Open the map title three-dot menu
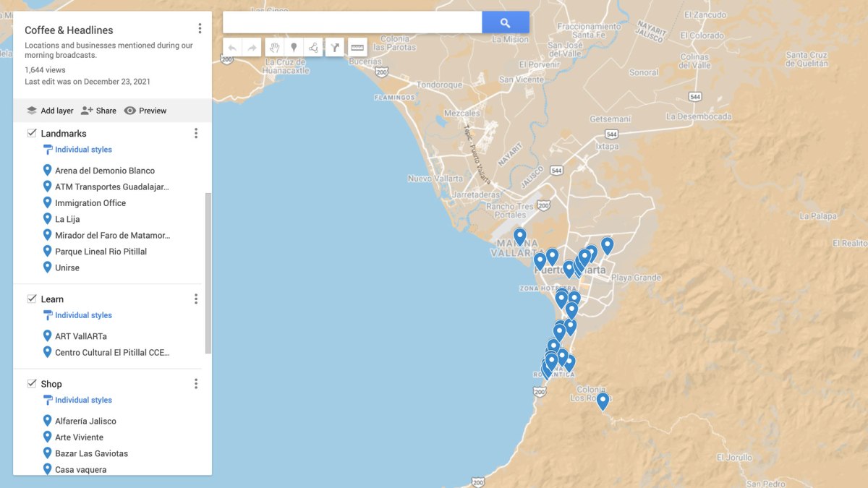Screen dimensions: 868x488 [200, 29]
